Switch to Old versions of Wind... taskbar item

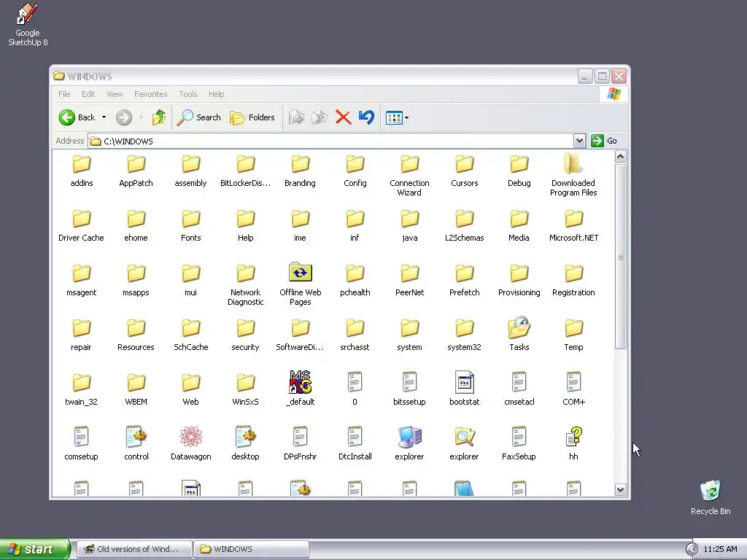click(134, 549)
